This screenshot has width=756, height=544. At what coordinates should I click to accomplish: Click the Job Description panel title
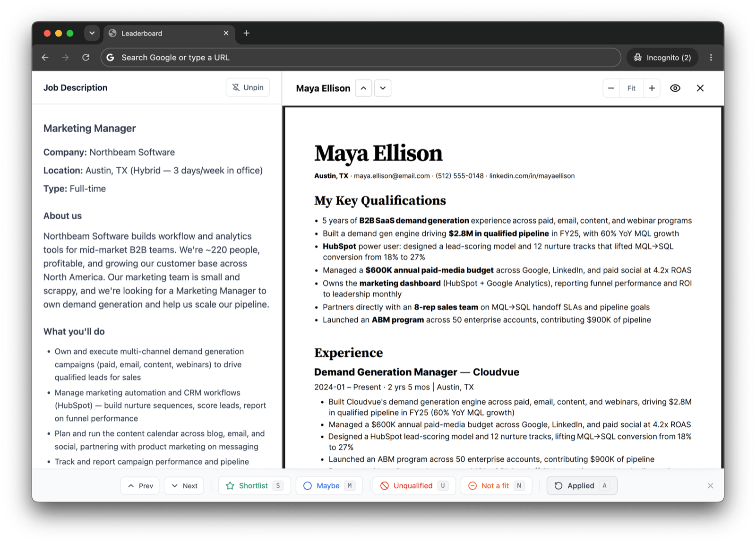76,87
